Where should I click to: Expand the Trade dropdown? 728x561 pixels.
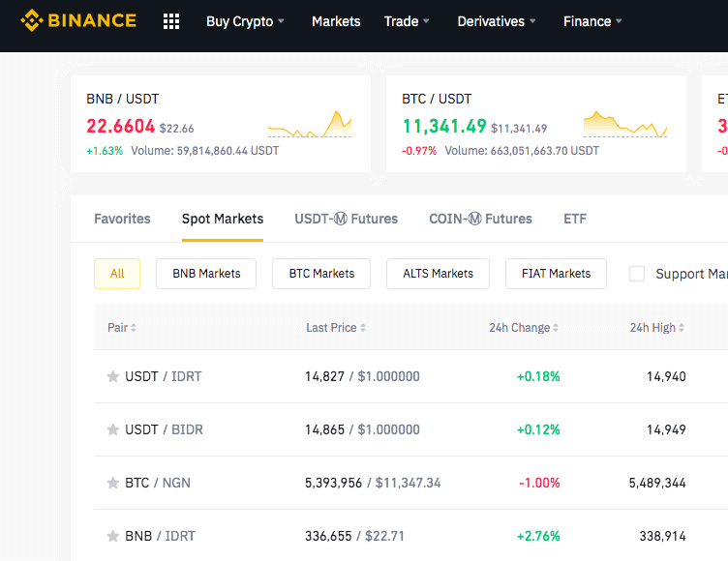pyautogui.click(x=407, y=21)
